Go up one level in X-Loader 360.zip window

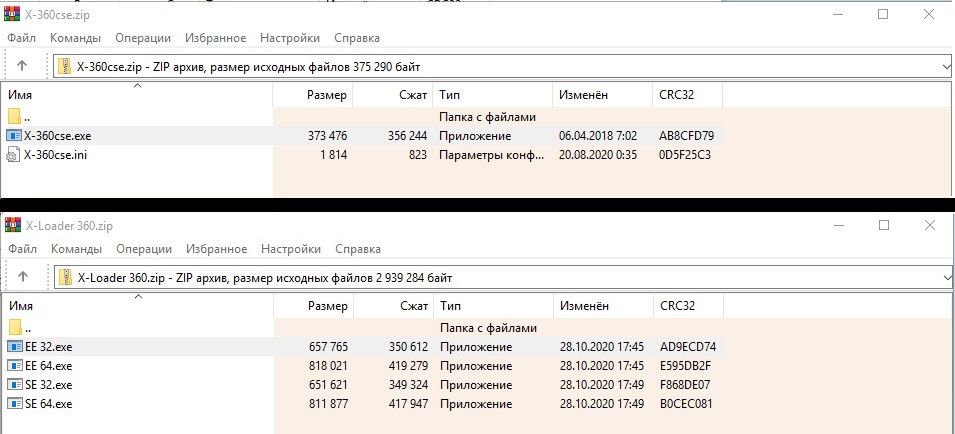point(23,276)
